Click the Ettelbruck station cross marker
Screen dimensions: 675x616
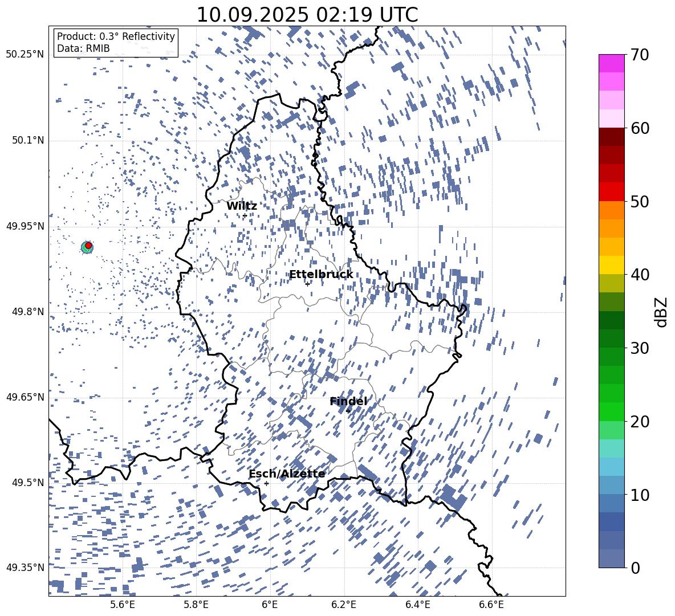click(x=307, y=284)
